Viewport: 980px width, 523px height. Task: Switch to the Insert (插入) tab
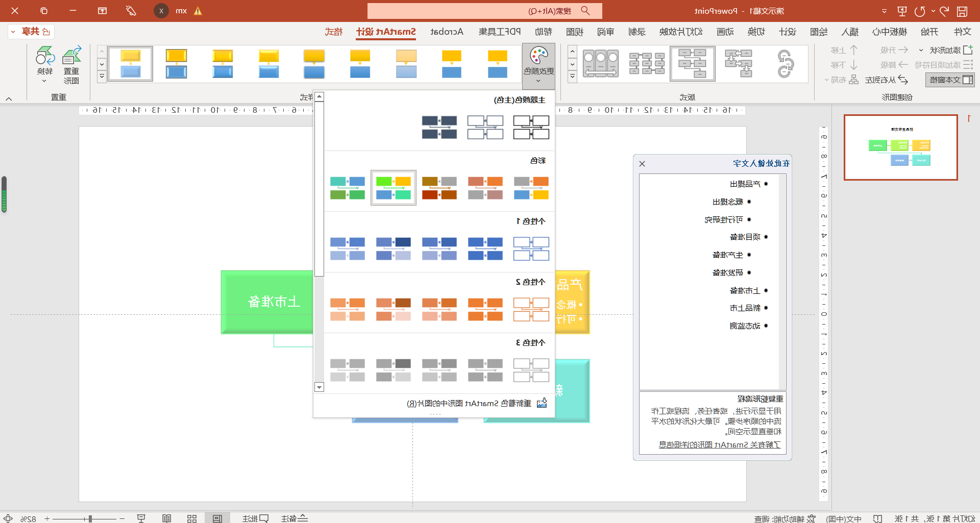[x=850, y=32]
